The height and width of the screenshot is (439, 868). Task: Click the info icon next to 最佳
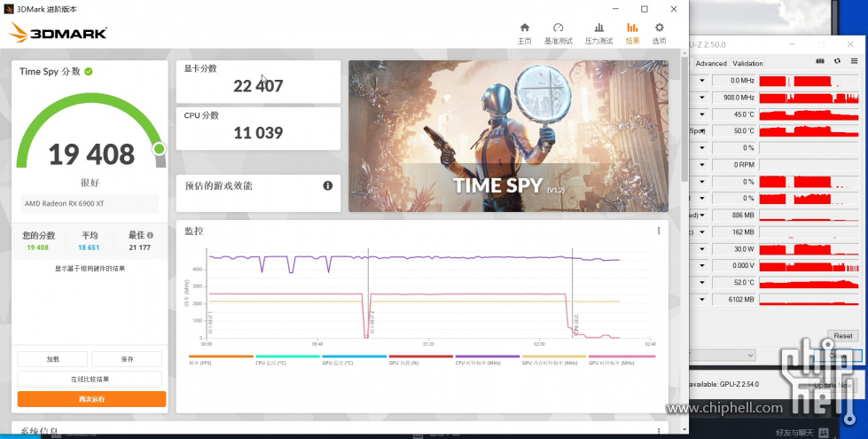(150, 235)
